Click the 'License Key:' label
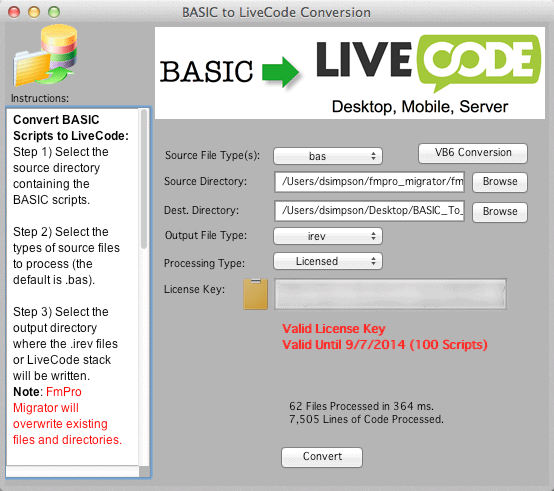Viewport: 554px width, 491px height. [x=194, y=289]
